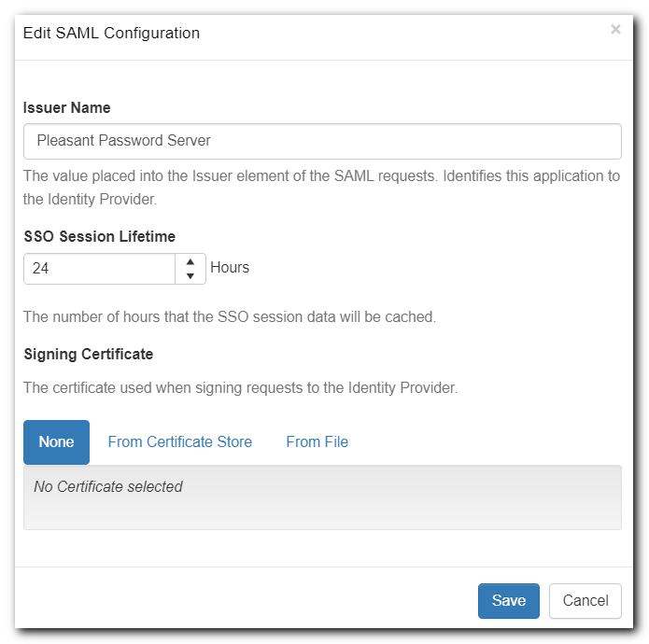Cancel the SAML configuration changes
The height and width of the screenshot is (644, 649).
586,601
